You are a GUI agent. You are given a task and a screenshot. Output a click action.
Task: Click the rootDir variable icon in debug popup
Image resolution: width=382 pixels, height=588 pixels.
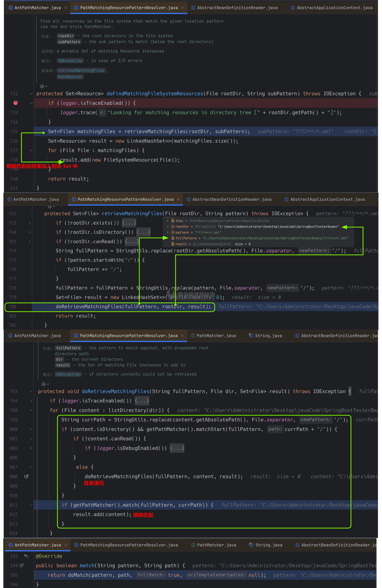coord(173,226)
